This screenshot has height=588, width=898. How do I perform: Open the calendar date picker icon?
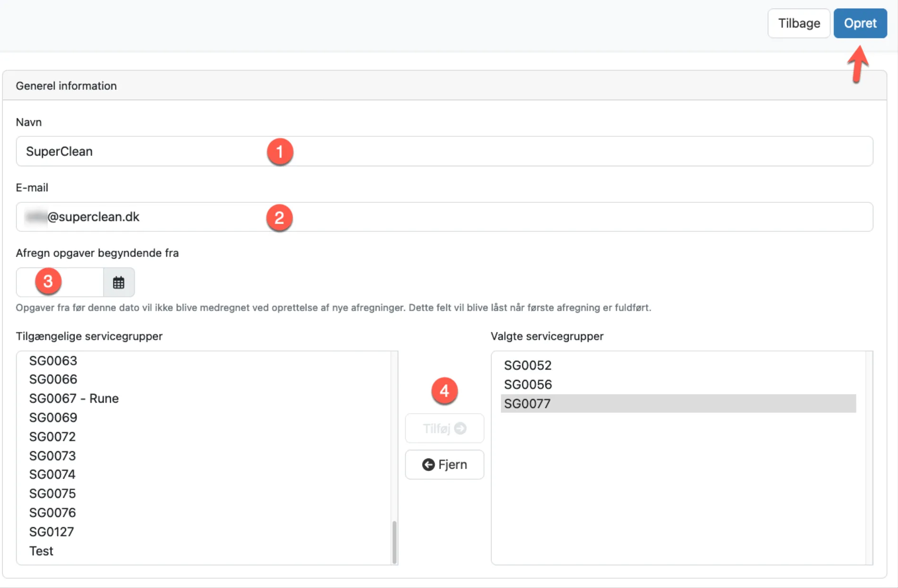pyautogui.click(x=119, y=283)
